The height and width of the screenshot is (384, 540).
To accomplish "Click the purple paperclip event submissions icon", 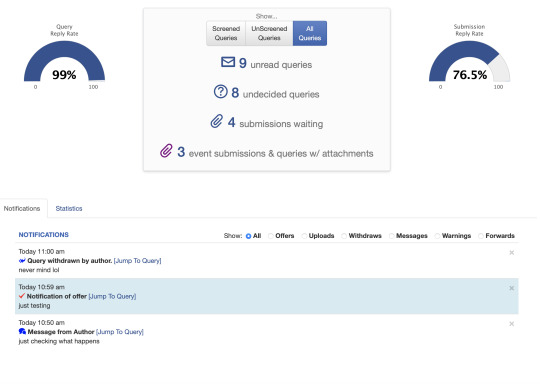I will (166, 151).
